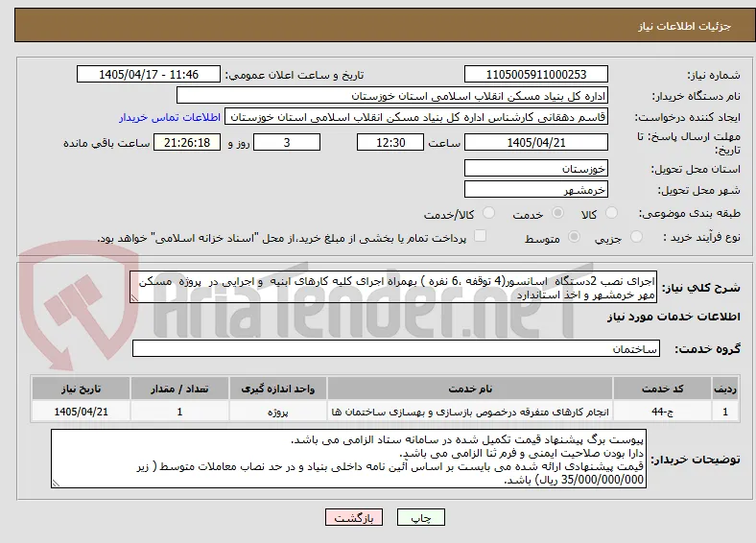Click the شماره نیاز field 1105005911000253
Image resolution: width=756 pixels, height=543 pixels.
(x=535, y=74)
